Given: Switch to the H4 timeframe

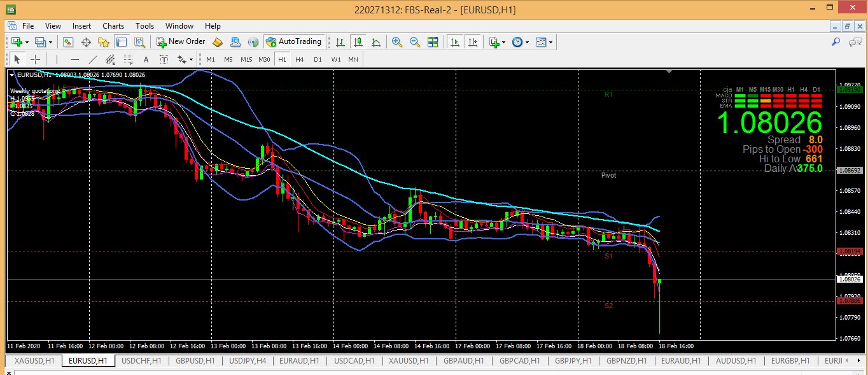Looking at the screenshot, I should pos(300,59).
